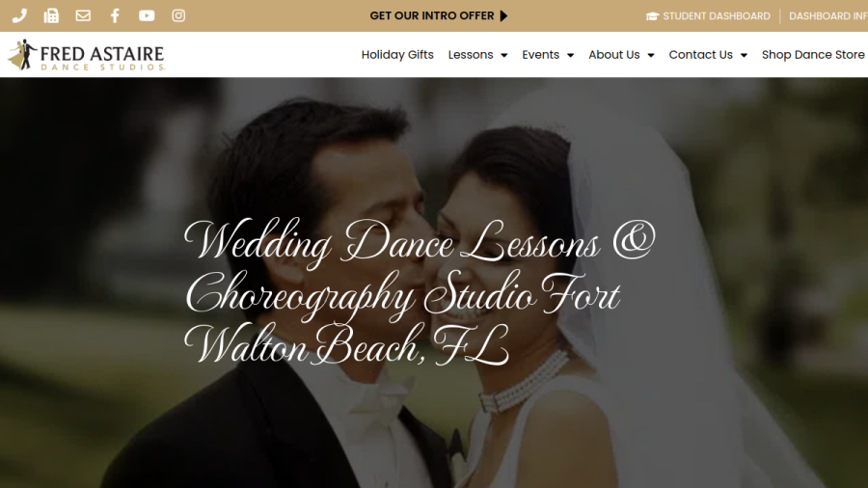The height and width of the screenshot is (488, 868).
Task: Click the Wedding Dance Lessons heading text
Action: 420,292
